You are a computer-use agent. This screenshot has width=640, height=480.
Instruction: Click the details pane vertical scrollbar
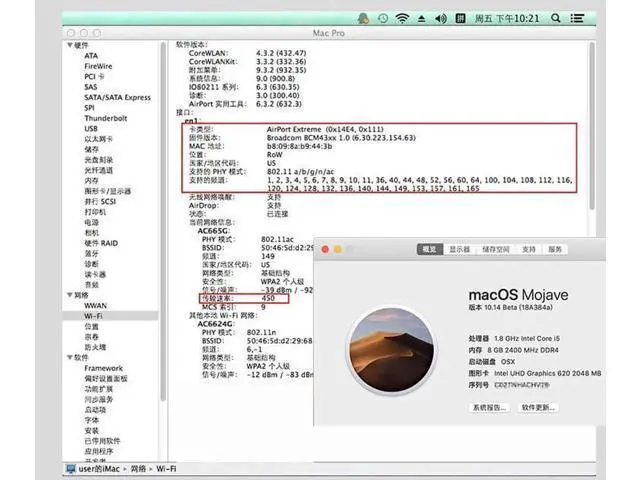pos(591,127)
